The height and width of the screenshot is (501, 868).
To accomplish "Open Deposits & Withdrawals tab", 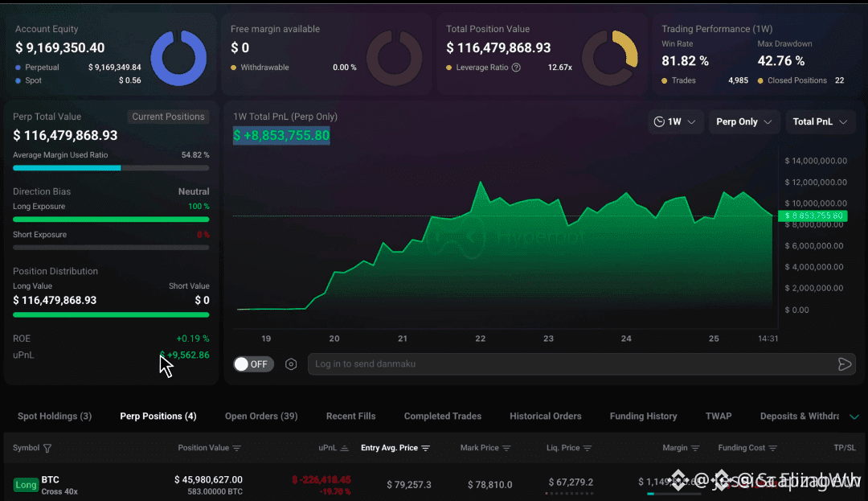I will 800,417.
